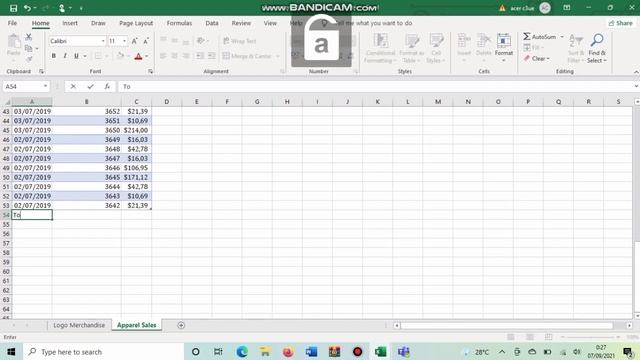
Task: Switch to the Draw tab
Action: click(x=98, y=23)
